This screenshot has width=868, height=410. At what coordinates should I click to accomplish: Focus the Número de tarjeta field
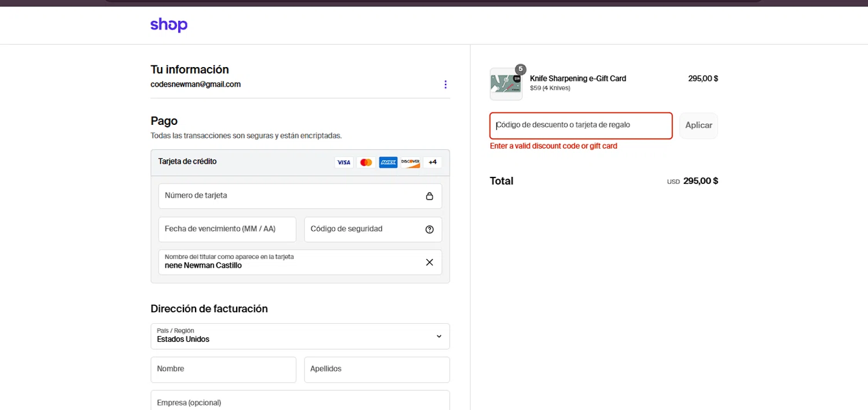click(x=300, y=196)
